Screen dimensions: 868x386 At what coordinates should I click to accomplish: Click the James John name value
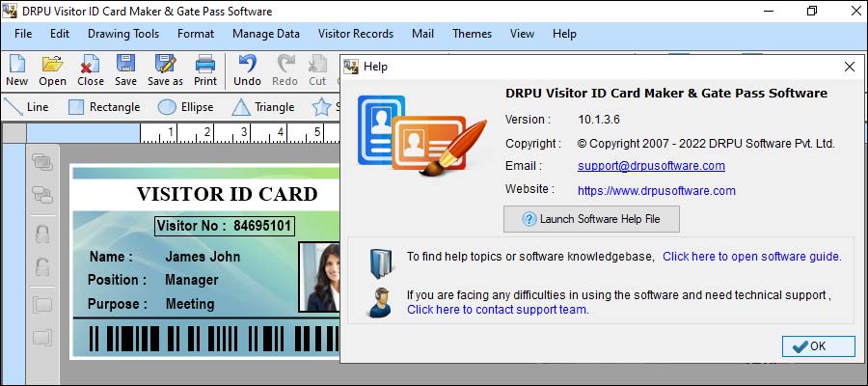pyautogui.click(x=203, y=257)
